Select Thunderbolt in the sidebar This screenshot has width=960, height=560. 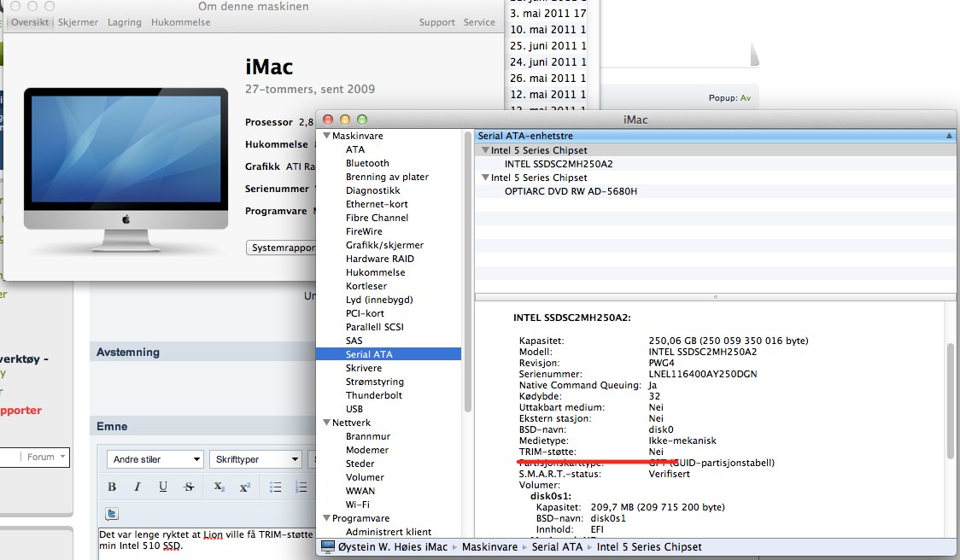374,394
